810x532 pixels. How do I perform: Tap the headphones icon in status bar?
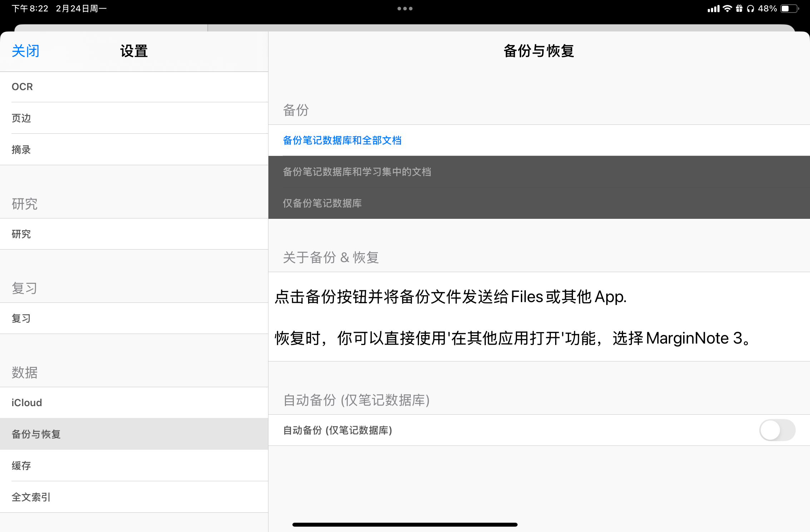click(750, 9)
